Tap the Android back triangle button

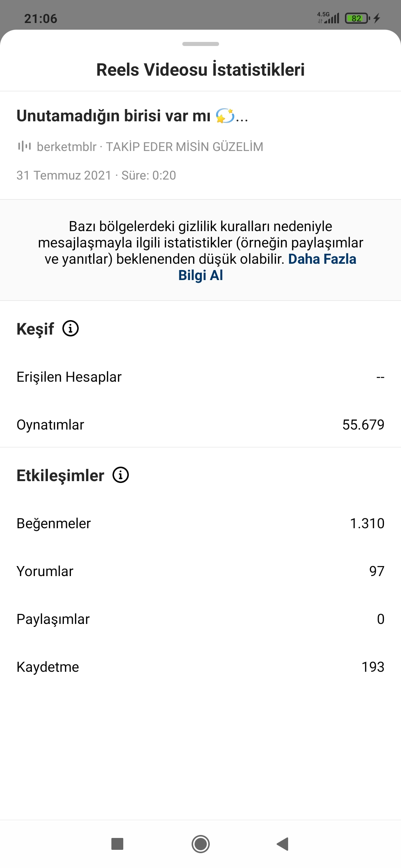pos(283,844)
